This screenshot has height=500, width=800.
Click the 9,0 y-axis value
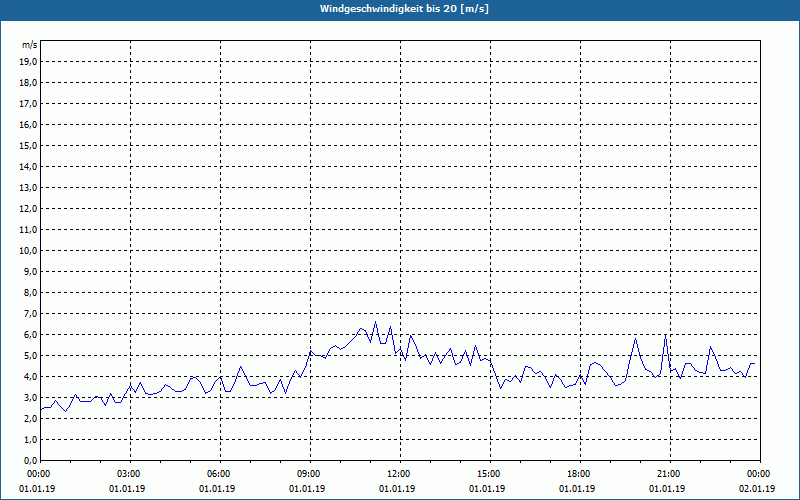(x=30, y=271)
